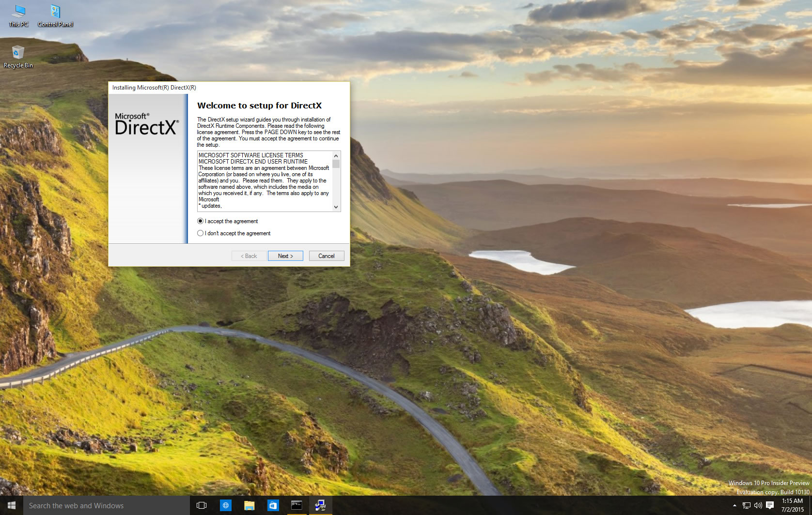This screenshot has height=515, width=812.
Task: Click the DirectX installer taskbar icon
Action: point(320,505)
